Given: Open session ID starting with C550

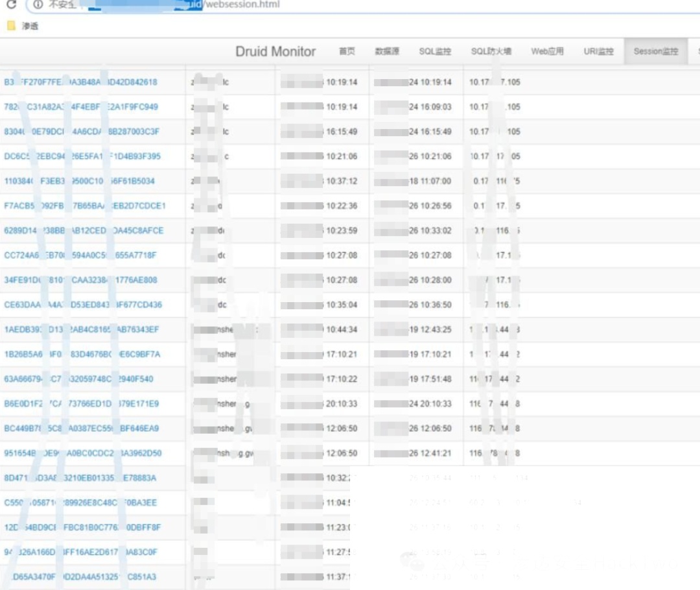Looking at the screenshot, I should point(80,502).
